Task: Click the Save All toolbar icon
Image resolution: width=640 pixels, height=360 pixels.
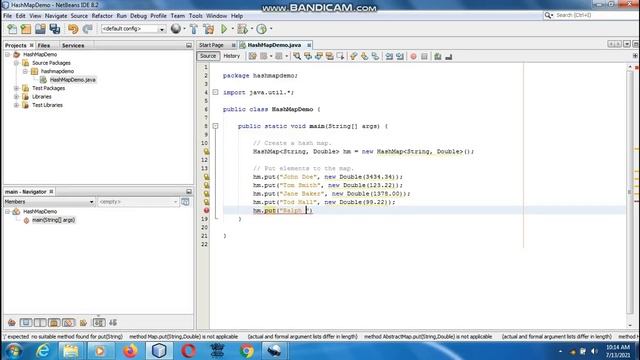Action: [55, 29]
